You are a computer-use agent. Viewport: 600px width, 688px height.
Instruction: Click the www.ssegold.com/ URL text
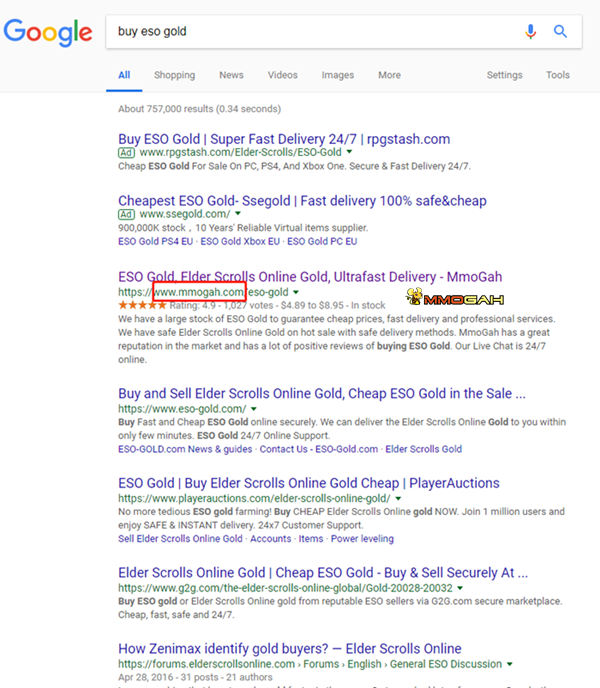click(x=185, y=214)
